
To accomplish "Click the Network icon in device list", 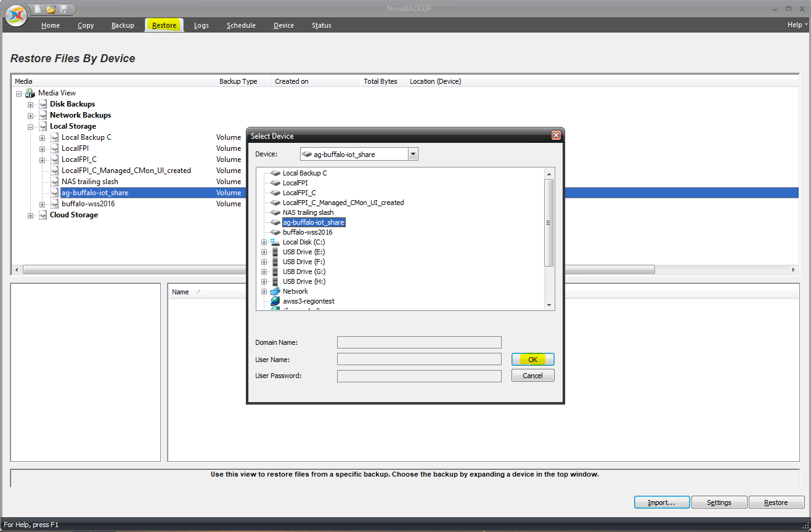I will 275,291.
